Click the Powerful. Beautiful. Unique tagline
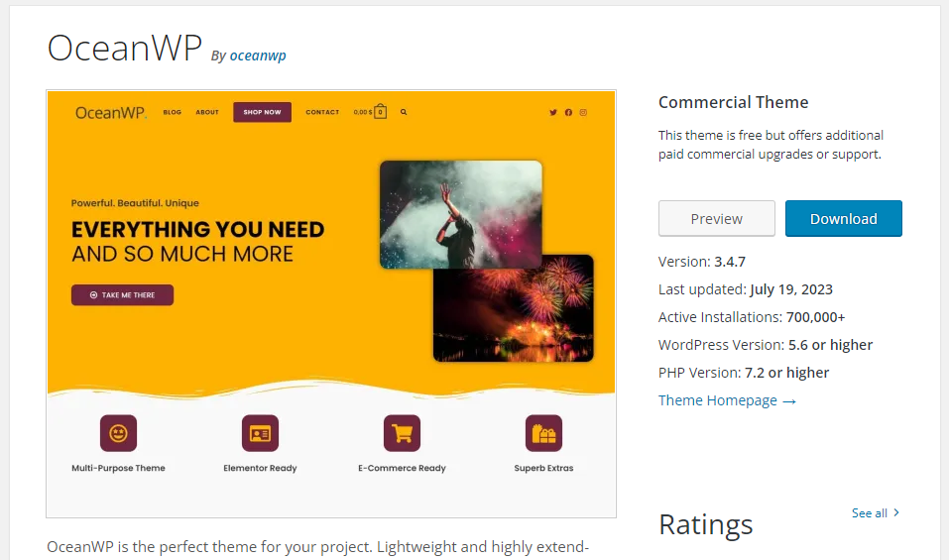949x560 pixels. coord(135,203)
